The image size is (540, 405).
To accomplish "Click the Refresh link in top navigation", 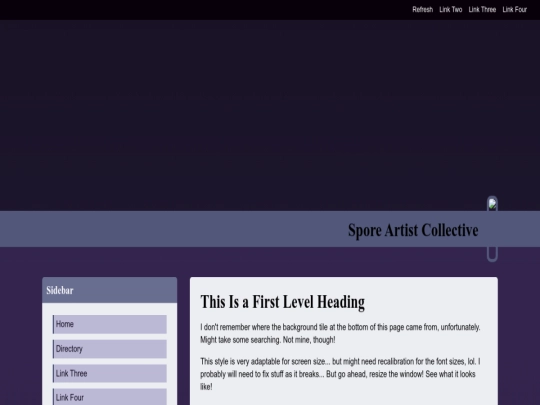I will (x=423, y=10).
